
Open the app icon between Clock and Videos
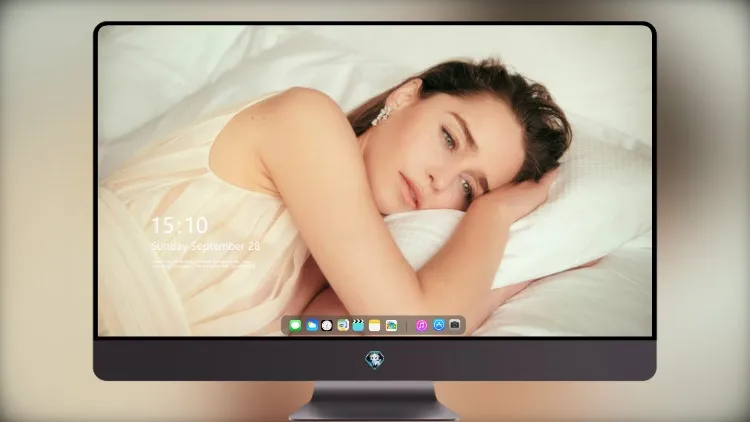[342, 325]
